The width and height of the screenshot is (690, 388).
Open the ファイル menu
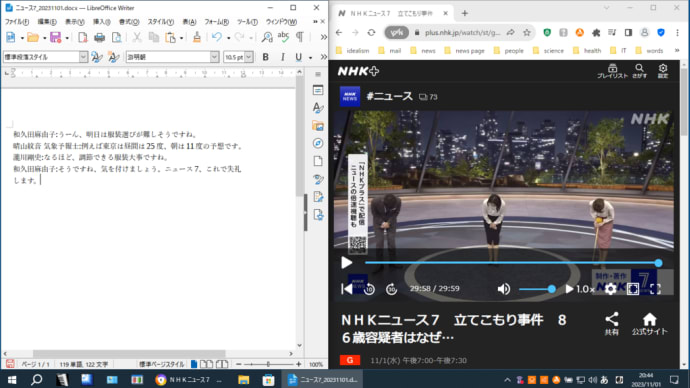17,22
